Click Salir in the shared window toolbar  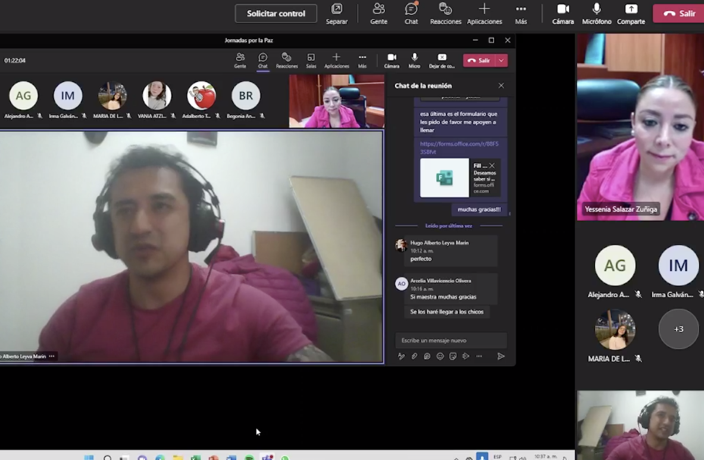[x=479, y=61]
